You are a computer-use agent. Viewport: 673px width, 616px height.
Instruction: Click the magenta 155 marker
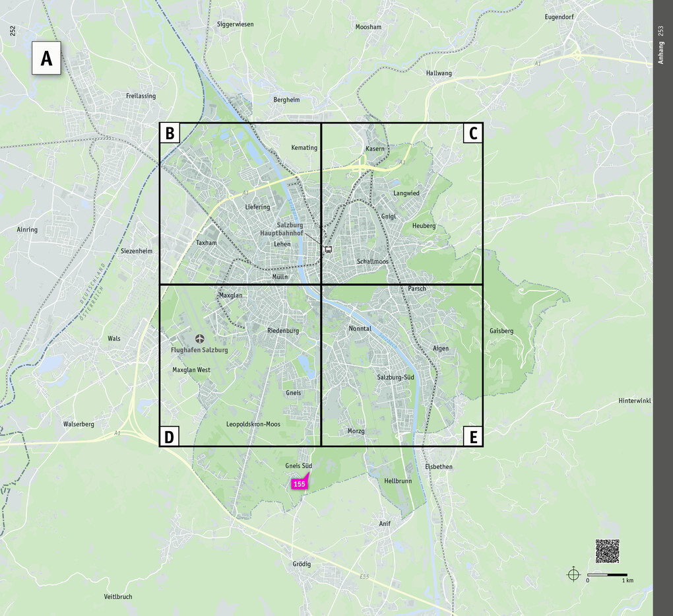pos(299,484)
